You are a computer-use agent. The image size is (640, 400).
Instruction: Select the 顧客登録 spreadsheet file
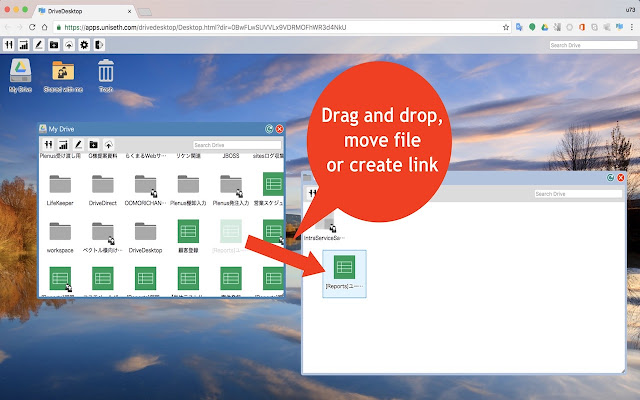coord(188,236)
